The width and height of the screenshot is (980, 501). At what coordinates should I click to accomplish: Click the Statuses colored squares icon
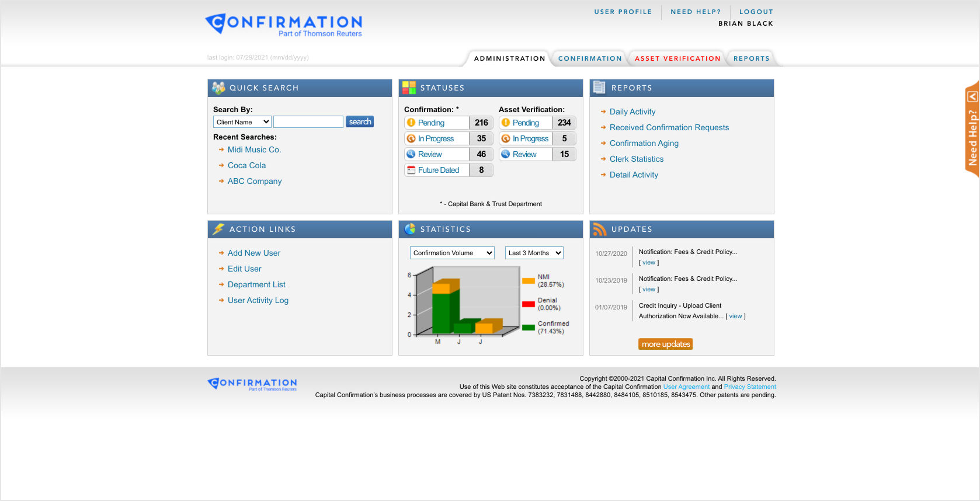click(x=409, y=88)
